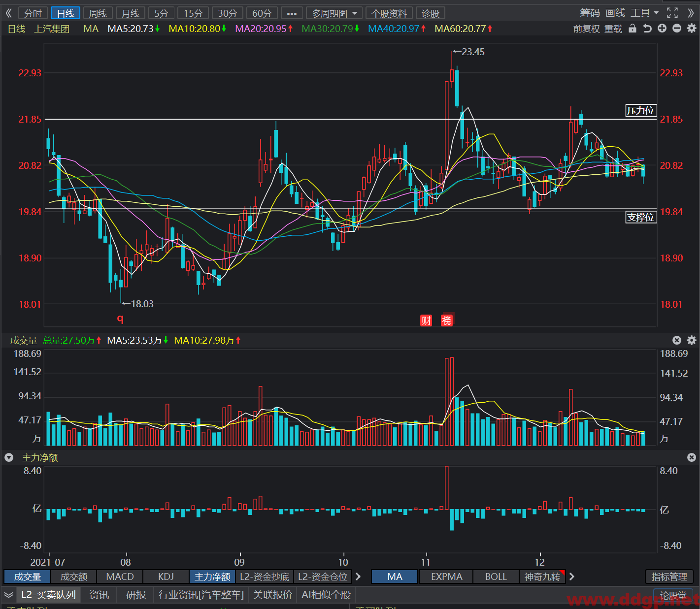
Task: Toggle 前复权 price adjustment mode
Action: click(x=586, y=29)
